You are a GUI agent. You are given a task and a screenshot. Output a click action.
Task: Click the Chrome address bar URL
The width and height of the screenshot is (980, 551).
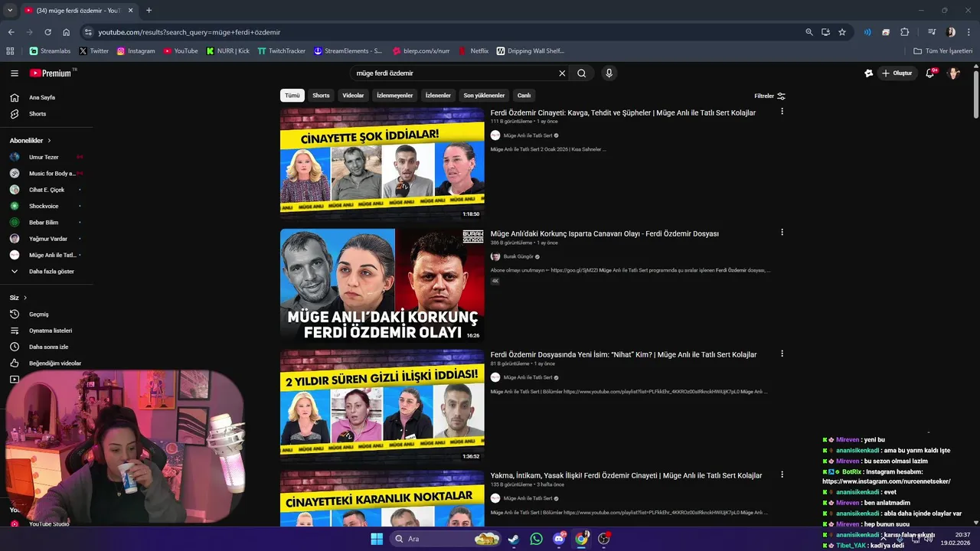[189, 32]
